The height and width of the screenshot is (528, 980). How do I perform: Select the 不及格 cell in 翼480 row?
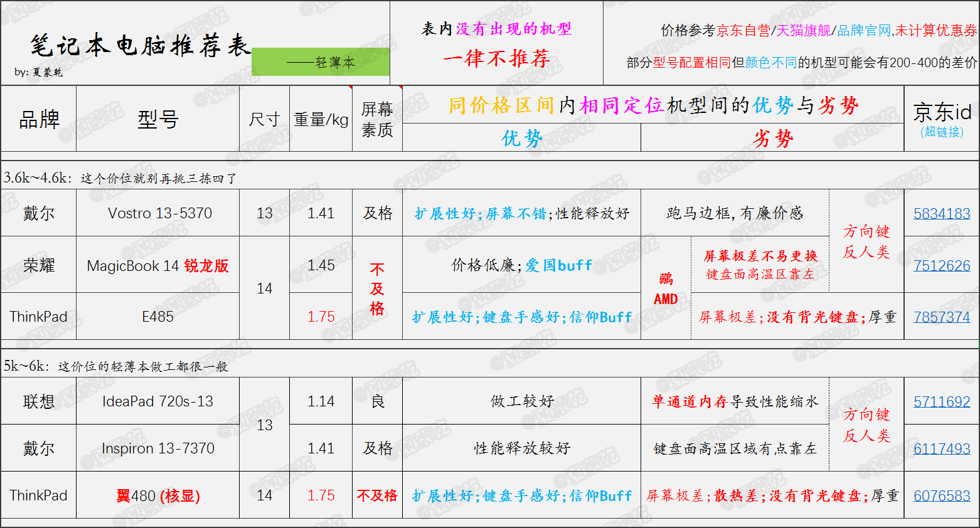coord(377,495)
